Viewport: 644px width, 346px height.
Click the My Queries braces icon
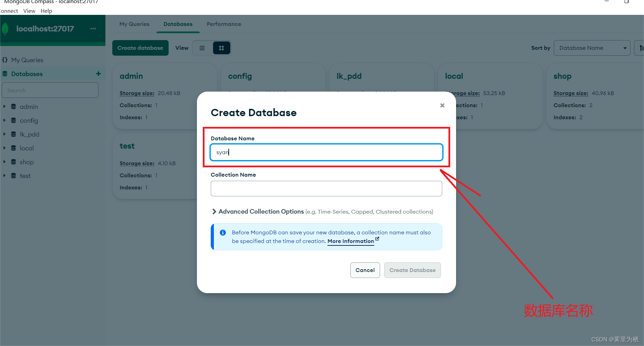(x=5, y=60)
